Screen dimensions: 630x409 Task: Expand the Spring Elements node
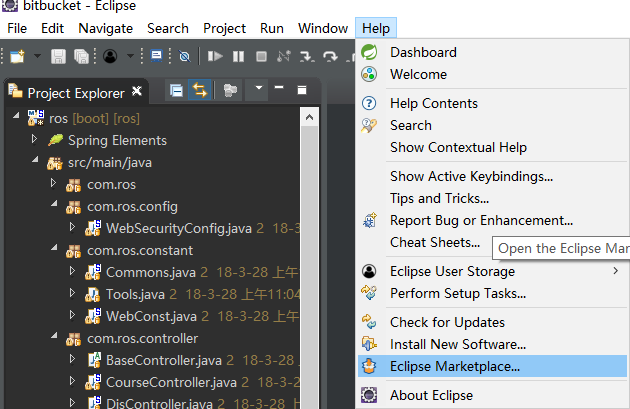[x=35, y=139]
